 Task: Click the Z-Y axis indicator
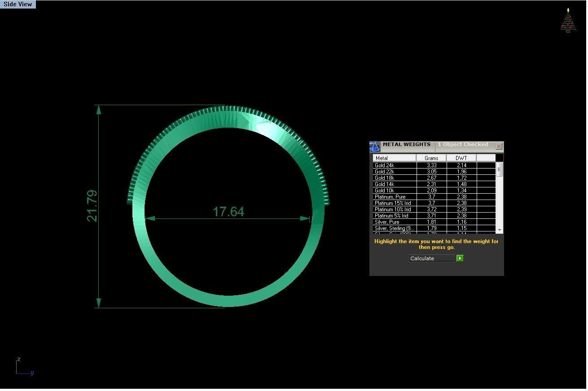click(25, 366)
